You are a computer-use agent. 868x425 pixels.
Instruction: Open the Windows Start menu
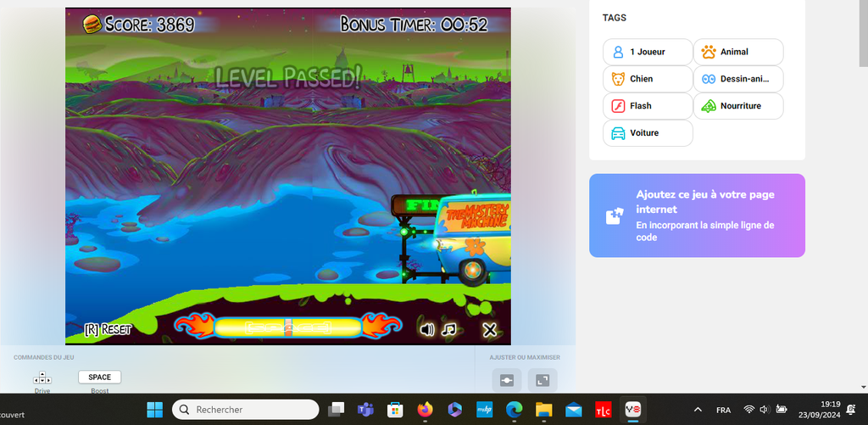[155, 409]
